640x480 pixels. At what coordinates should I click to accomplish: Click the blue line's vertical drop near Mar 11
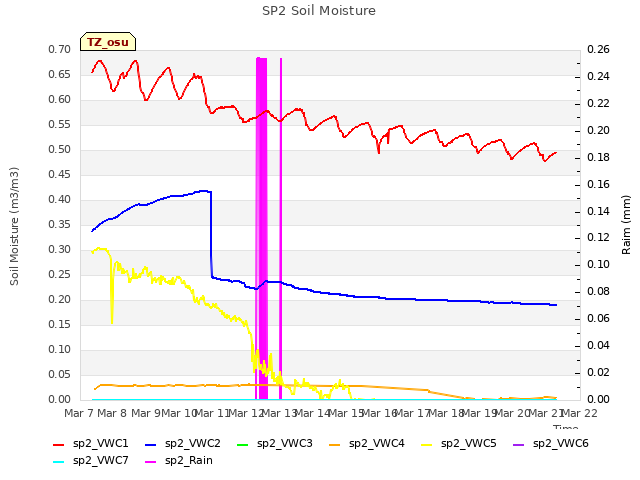pos(211,235)
